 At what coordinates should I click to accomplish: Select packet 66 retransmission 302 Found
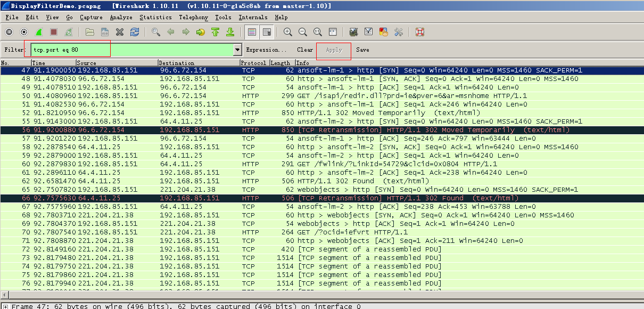322,198
